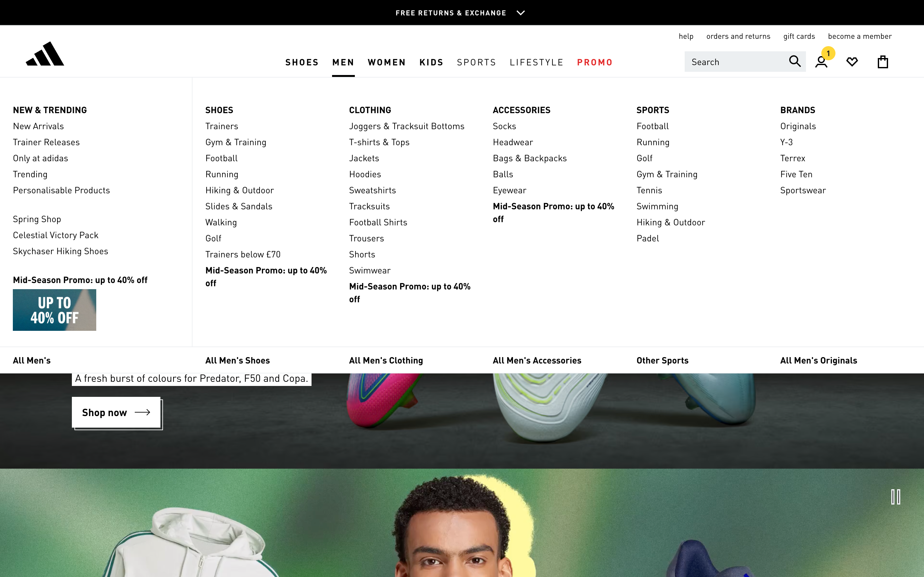Open the help link
Viewport: 924px width, 577px height.
[x=686, y=36]
